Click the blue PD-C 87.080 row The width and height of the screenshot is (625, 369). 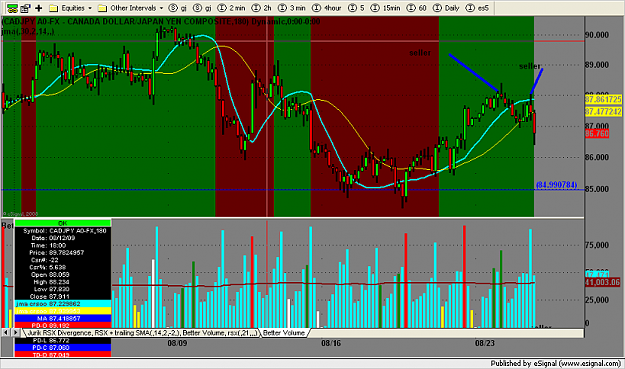tap(63, 347)
